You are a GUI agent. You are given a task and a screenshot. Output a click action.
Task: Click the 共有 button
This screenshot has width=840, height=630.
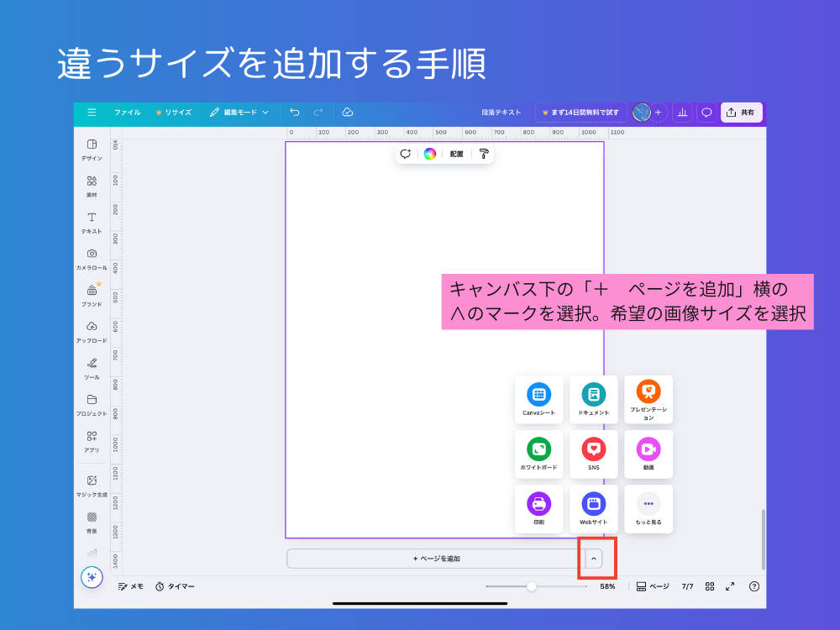[x=742, y=112]
